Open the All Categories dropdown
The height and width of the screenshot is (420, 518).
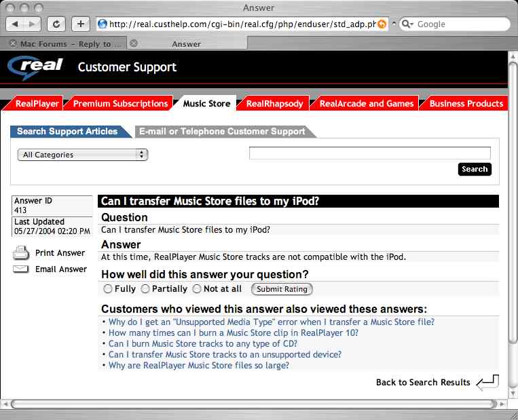tap(83, 155)
